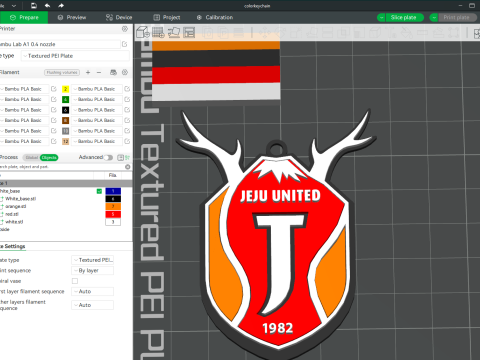Remove a filament with the minus icon
Screen dimensions: 480x360
[99, 72]
